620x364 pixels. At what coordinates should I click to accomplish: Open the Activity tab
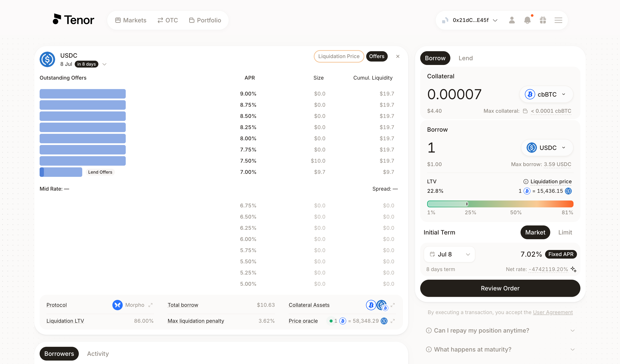click(98, 353)
